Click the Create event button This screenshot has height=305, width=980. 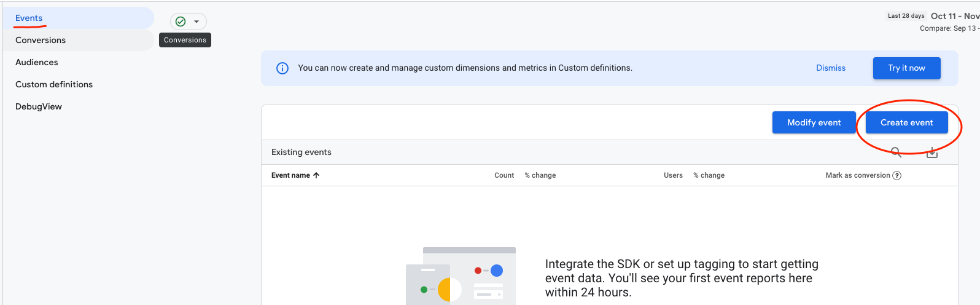coord(906,122)
